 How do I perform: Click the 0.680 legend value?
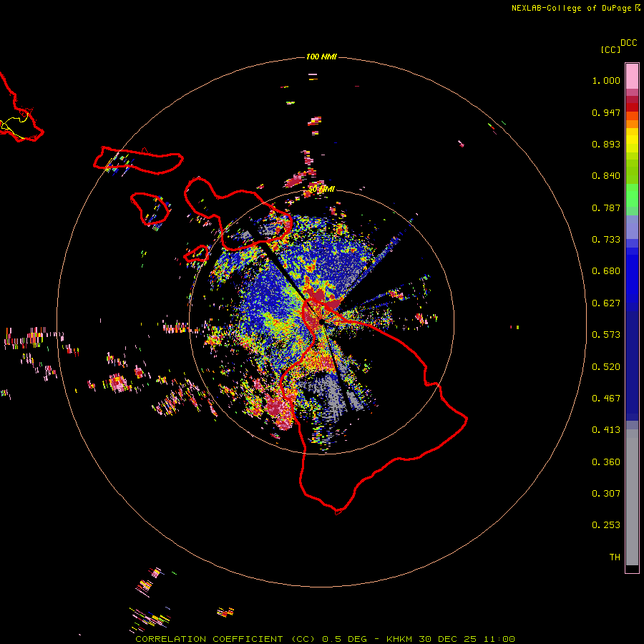(x=606, y=271)
